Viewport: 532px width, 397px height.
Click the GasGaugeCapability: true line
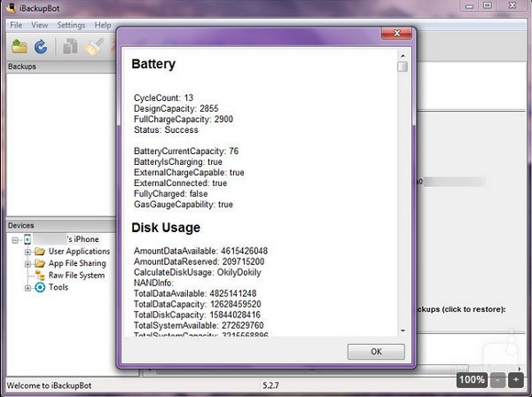(x=184, y=205)
